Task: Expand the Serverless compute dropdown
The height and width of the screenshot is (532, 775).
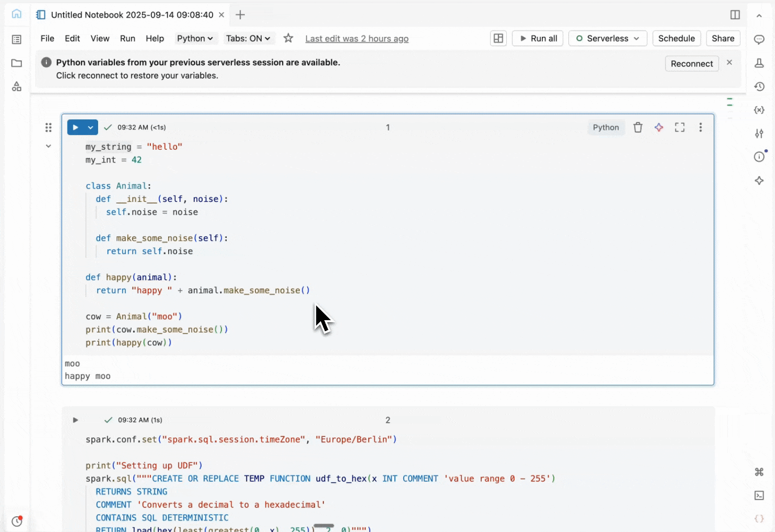Action: [x=607, y=38]
